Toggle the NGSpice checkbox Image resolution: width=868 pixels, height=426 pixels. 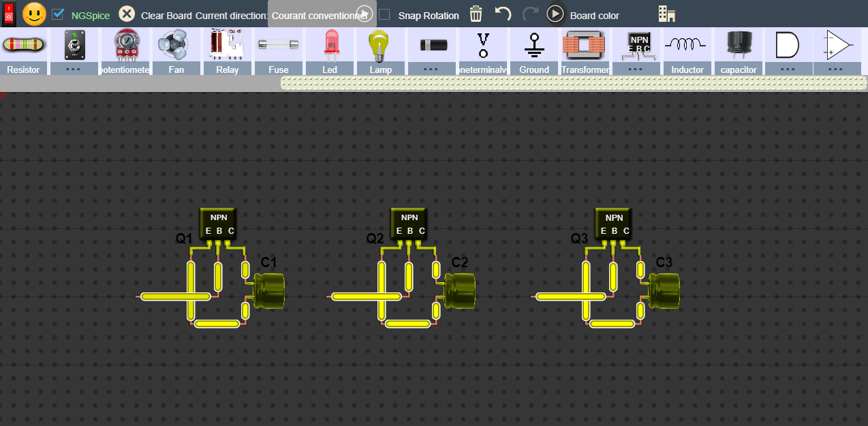58,13
